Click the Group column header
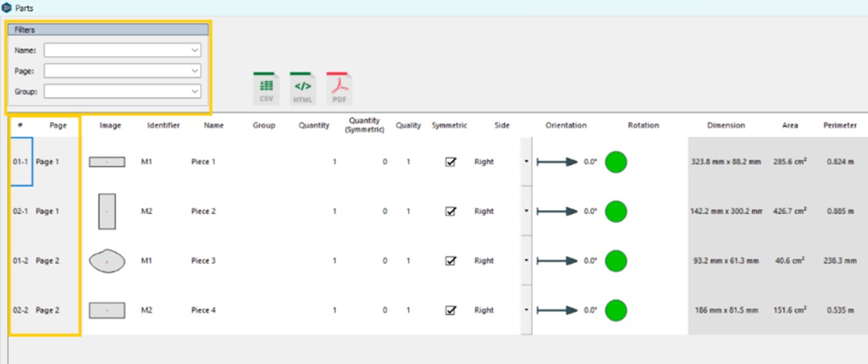The width and height of the screenshot is (868, 364). pyautogui.click(x=263, y=125)
